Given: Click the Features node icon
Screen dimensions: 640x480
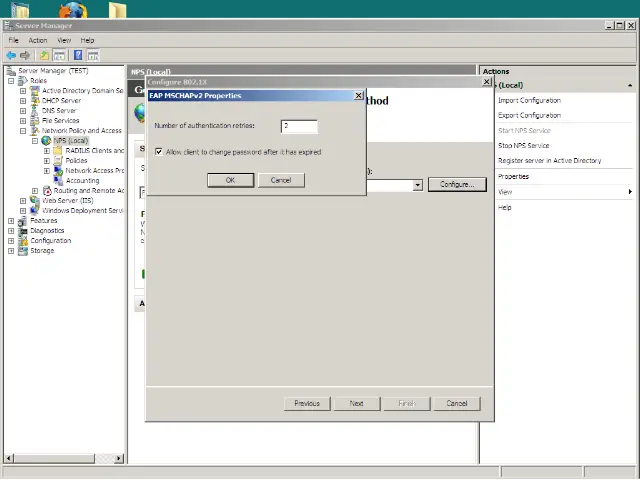Looking at the screenshot, I should click(x=23, y=220).
